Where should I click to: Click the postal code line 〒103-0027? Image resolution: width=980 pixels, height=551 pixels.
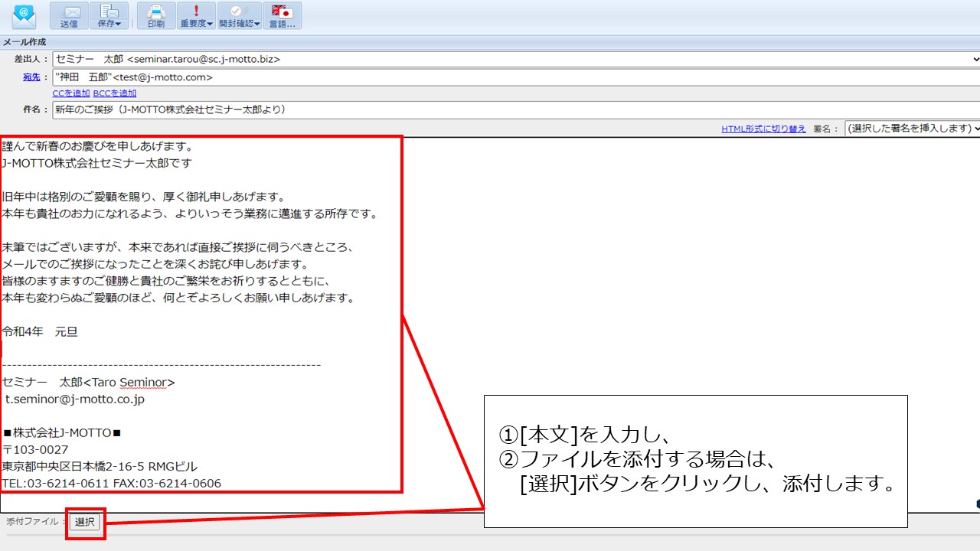35,450
